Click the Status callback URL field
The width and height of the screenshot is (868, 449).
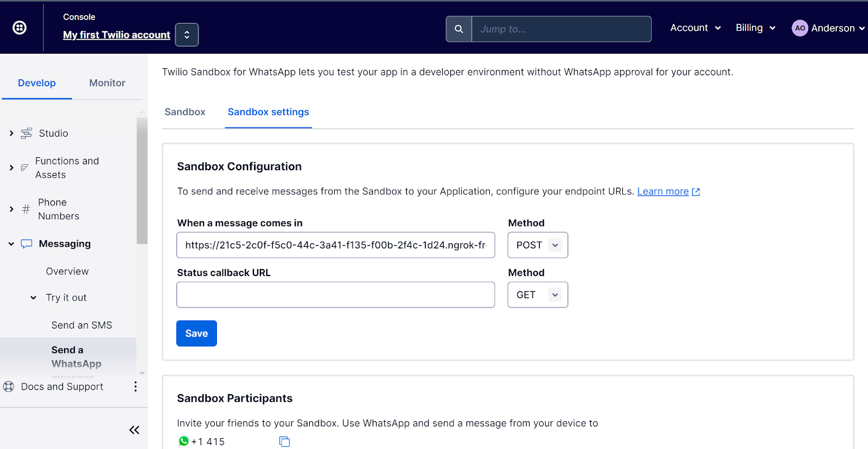[x=336, y=295]
